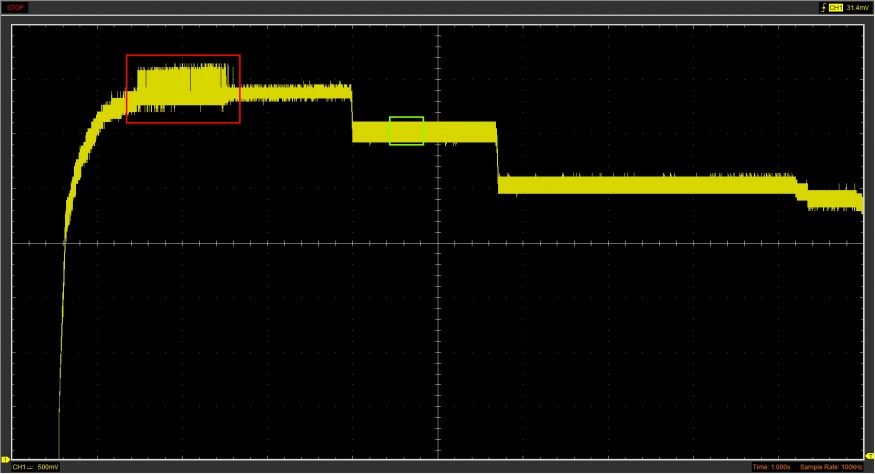Click the channel 1 ground marker on left edge
This screenshot has width=875, height=474.
tap(5, 459)
